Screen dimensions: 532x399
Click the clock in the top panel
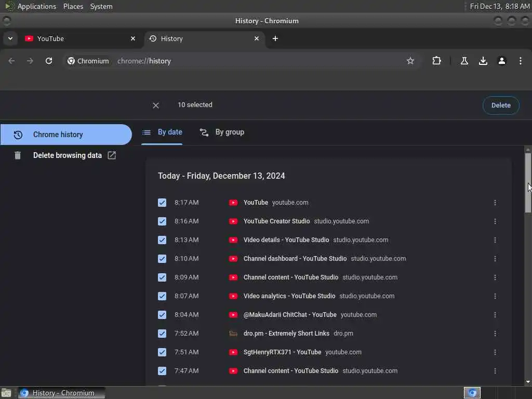(499, 6)
